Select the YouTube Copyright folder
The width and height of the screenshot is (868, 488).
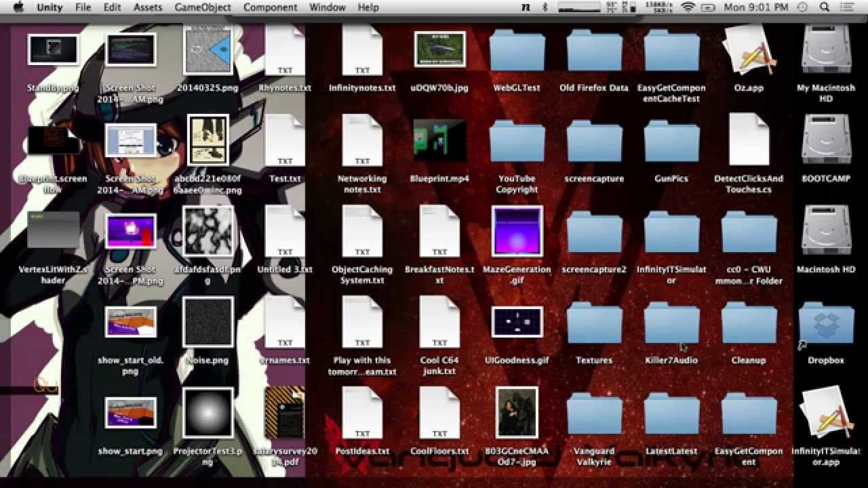point(517,141)
